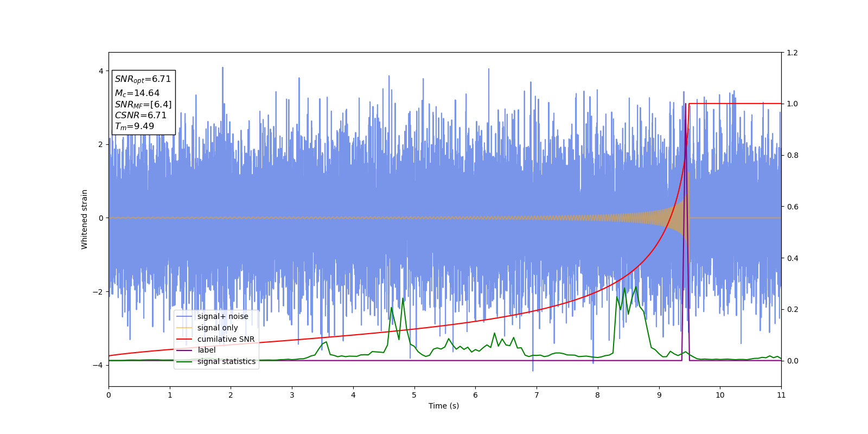Click the 'Time (s)' x-axis label
The width and height of the screenshot is (868, 434).
(x=444, y=406)
